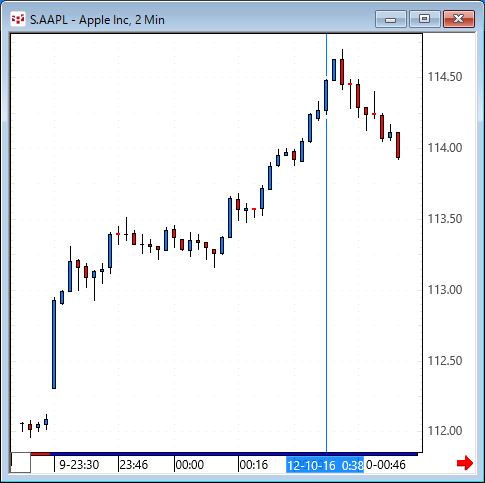Click the 23:46 time axis label
This screenshot has height=483, width=485.
[x=133, y=465]
